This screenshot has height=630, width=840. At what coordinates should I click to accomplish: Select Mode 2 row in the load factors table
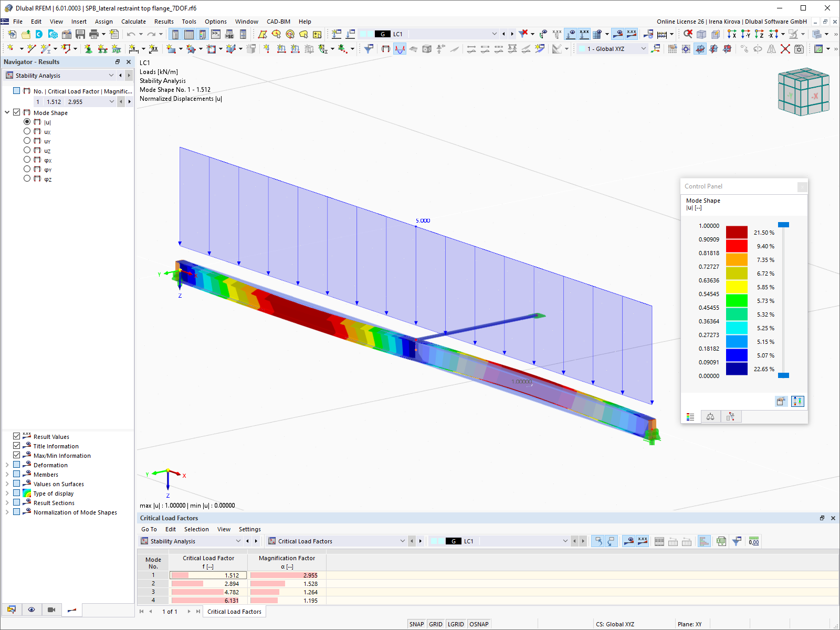tap(153, 583)
